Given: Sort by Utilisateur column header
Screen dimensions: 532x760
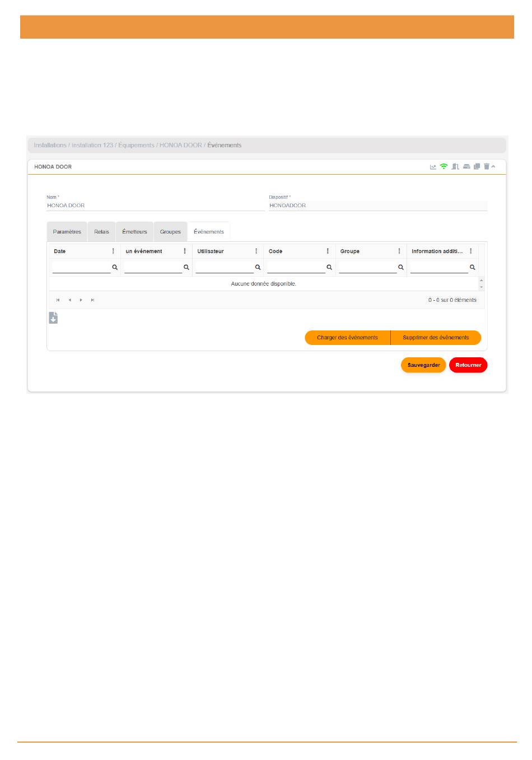Looking at the screenshot, I should pos(211,251).
